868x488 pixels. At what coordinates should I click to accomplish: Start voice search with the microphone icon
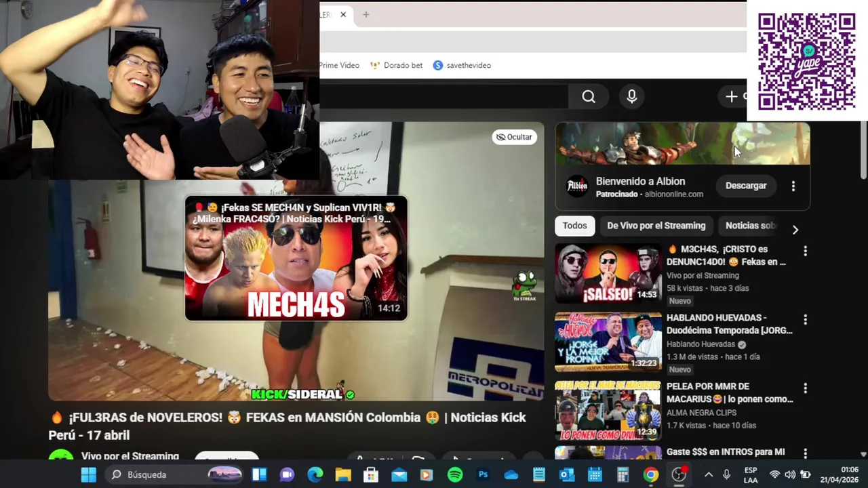point(631,97)
